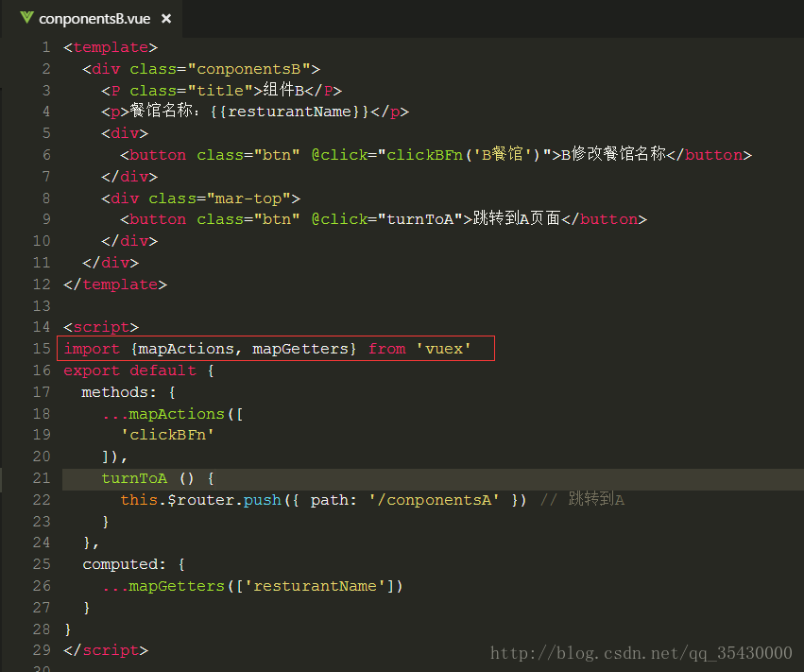Click the B修改餐馆名称 button label text
This screenshot has height=672, width=804.
[613, 154]
